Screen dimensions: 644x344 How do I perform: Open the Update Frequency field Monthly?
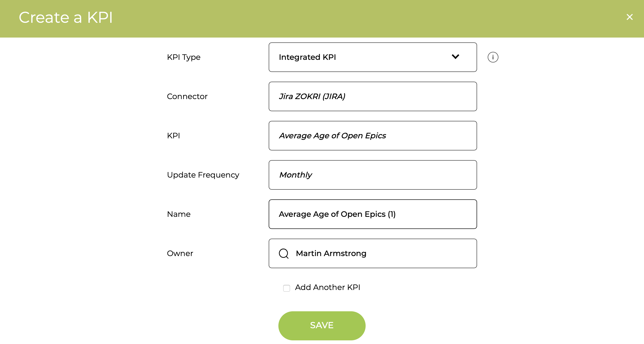click(372, 175)
